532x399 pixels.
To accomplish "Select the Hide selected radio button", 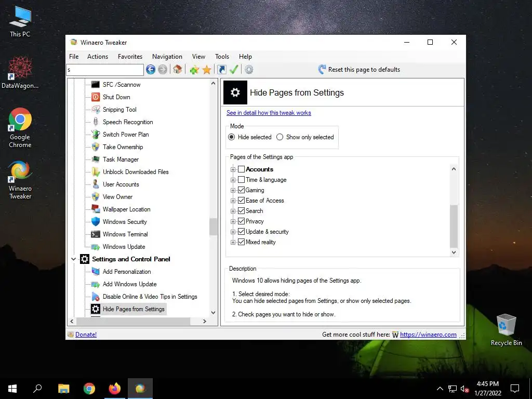I will (232, 137).
